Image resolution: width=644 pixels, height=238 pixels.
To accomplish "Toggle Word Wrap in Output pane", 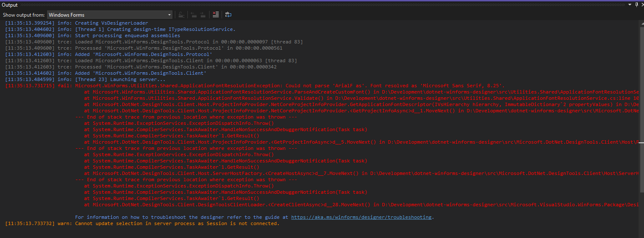I will point(228,15).
